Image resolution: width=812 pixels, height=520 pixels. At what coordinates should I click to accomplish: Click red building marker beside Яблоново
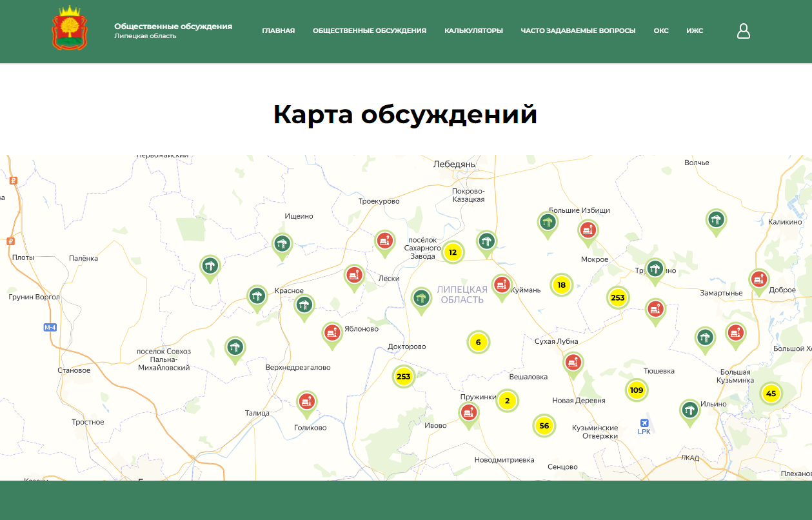point(332,336)
